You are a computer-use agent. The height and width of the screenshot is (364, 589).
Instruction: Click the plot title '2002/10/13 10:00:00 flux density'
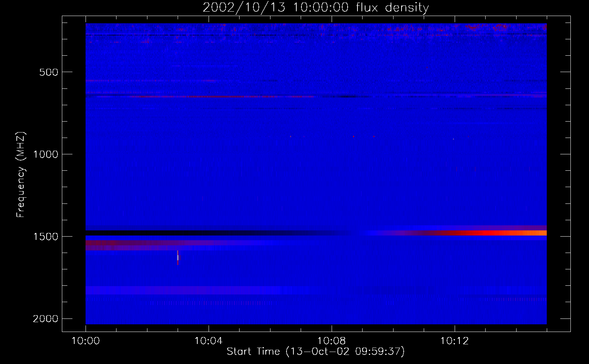pos(316,8)
